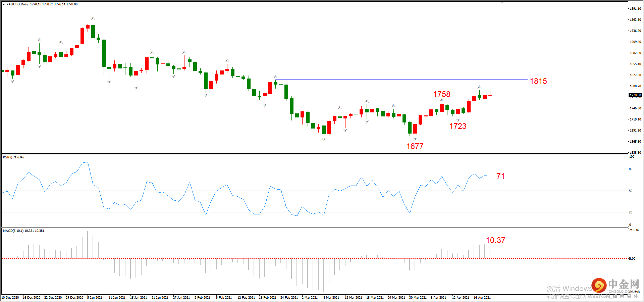644x302 pixels.
Task: Click the fractal arrow below 1677 low
Action: pos(415,139)
